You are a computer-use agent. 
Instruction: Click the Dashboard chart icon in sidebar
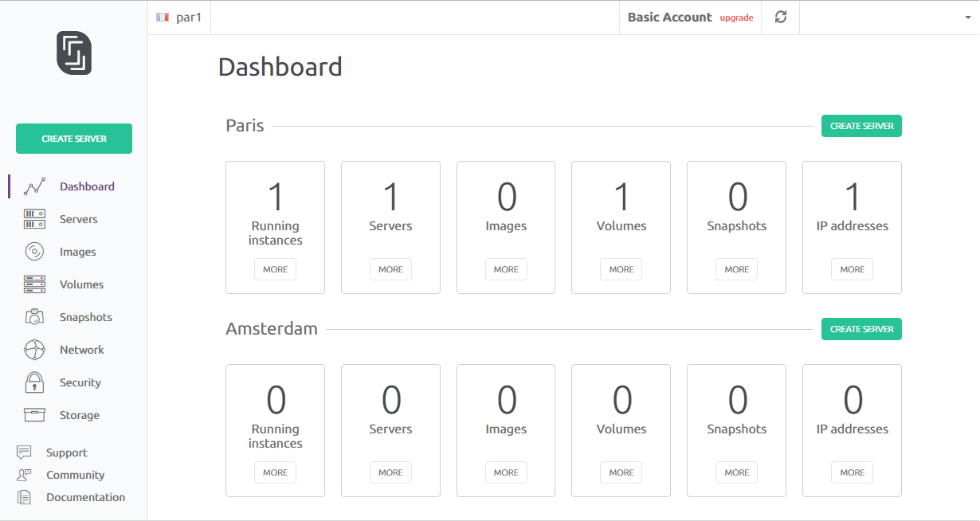[x=34, y=186]
